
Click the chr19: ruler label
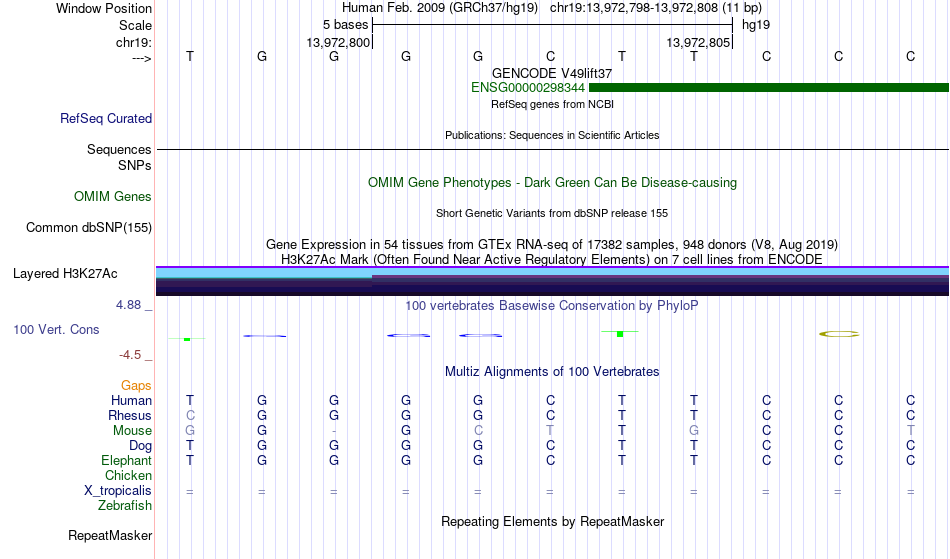click(134, 42)
